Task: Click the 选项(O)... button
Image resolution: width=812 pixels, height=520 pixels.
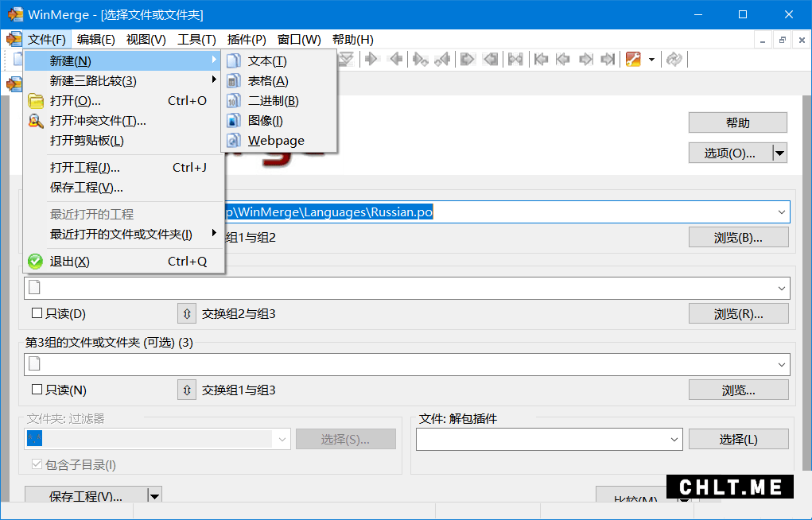Action: pyautogui.click(x=730, y=153)
